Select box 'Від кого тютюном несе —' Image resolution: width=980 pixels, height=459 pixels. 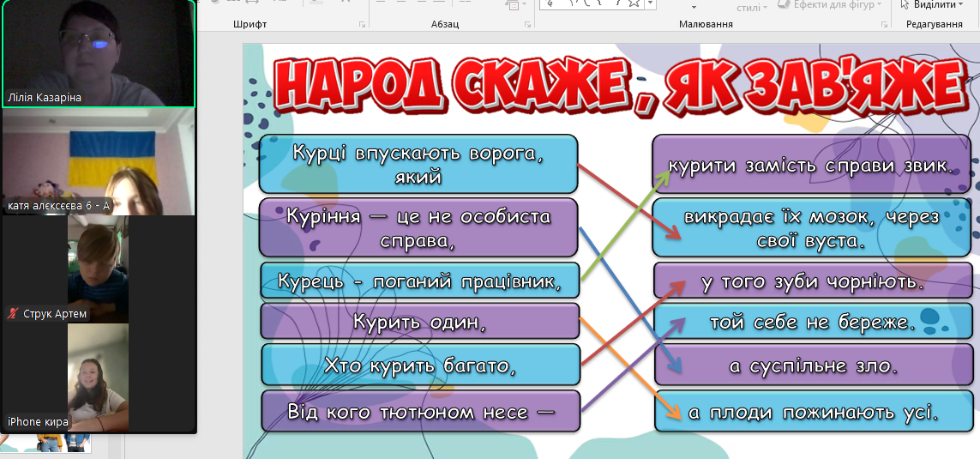(421, 412)
